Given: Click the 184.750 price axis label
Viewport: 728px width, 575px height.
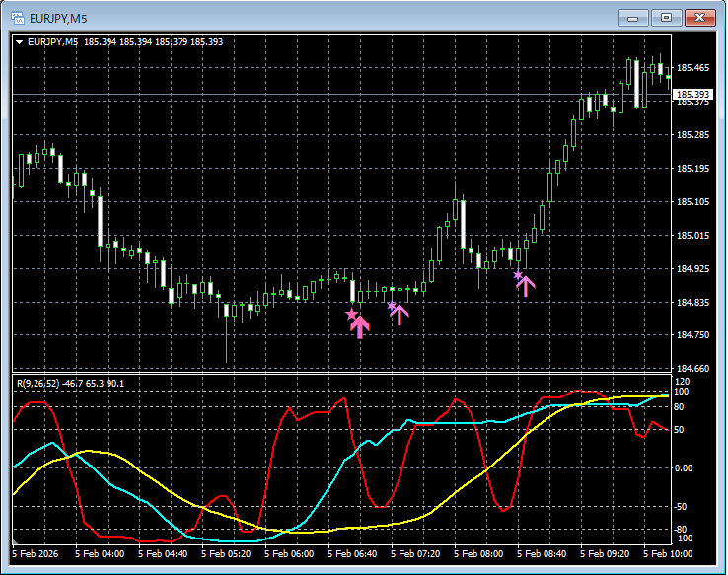Looking at the screenshot, I should [x=692, y=335].
